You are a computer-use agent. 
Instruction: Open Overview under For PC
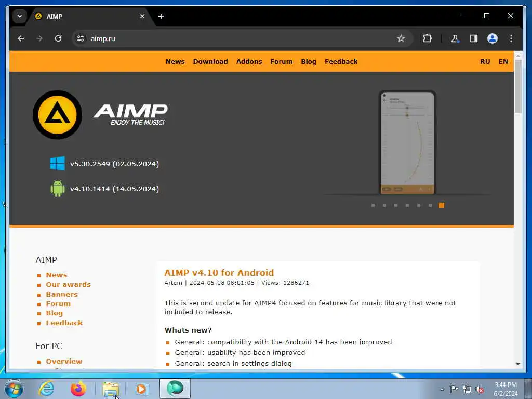point(64,362)
